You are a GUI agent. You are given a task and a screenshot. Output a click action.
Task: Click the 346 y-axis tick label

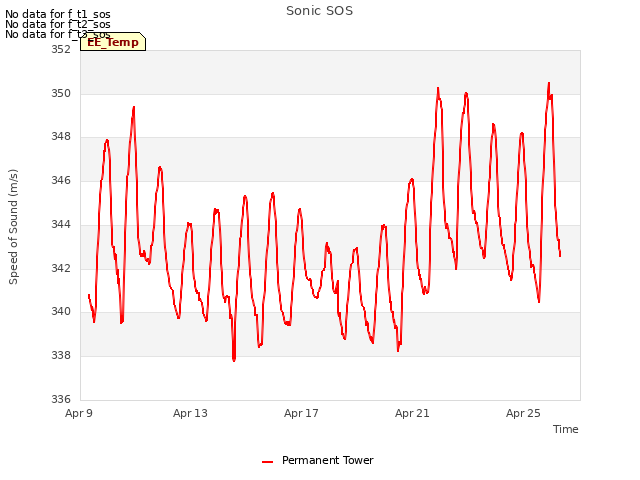[61, 180]
